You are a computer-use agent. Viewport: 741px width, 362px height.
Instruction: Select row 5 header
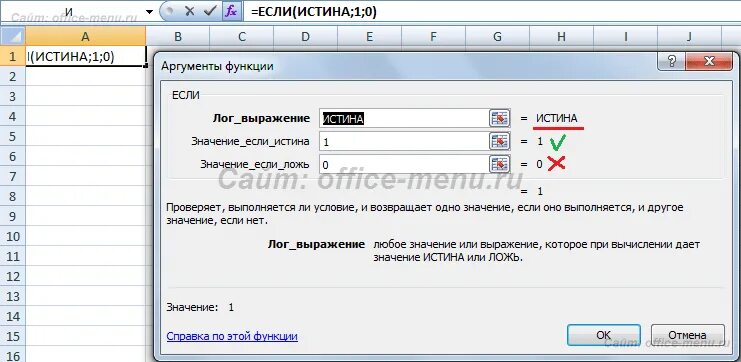[13, 136]
